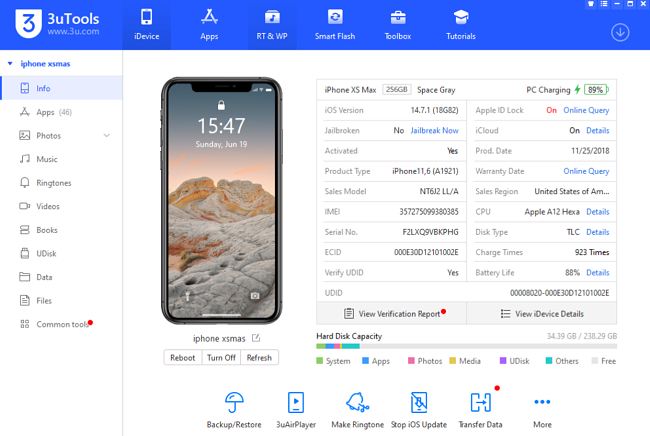Click View iDevice Details
Screen dimensions: 650x436
[x=542, y=314]
